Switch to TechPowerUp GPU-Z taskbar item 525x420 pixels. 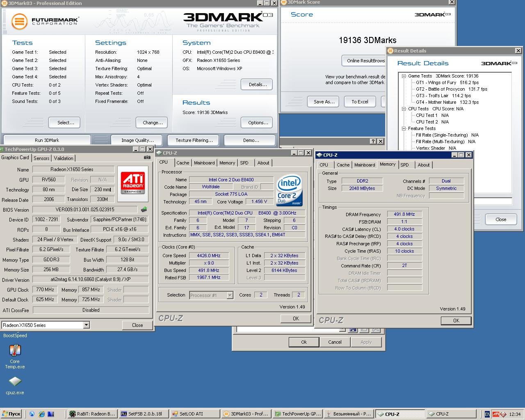[298, 414]
